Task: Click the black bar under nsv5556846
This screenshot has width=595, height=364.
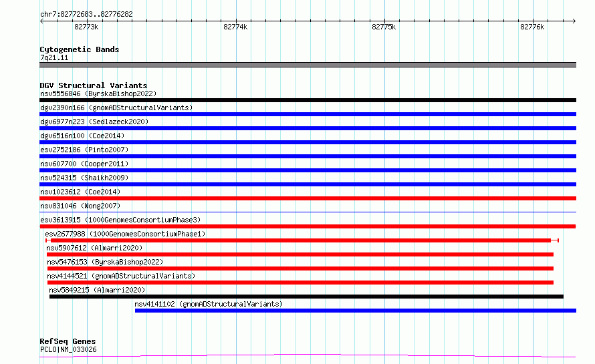Action: point(308,100)
